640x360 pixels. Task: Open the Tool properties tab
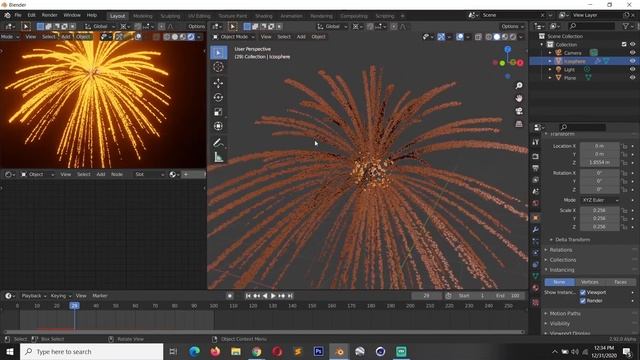click(536, 142)
